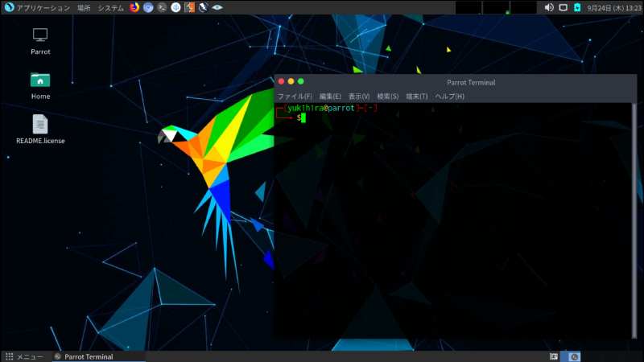Click the eye-shaped launcher icon
Viewport: 644px width, 362px height.
pyautogui.click(x=217, y=7)
